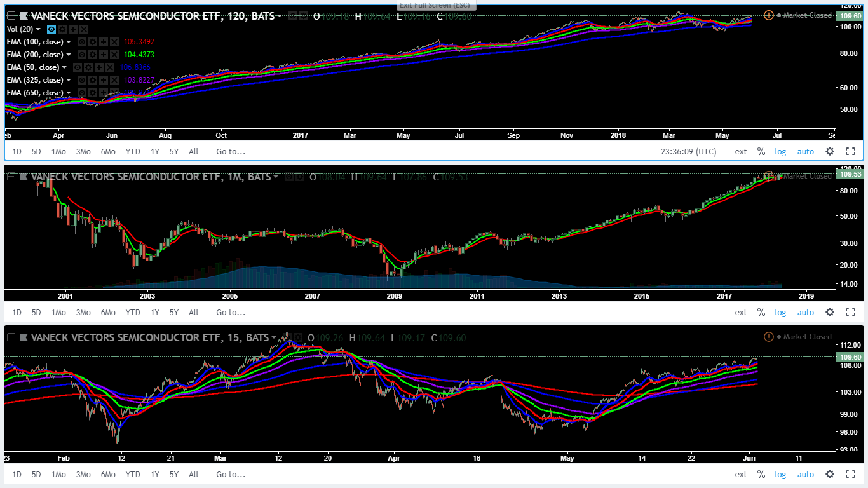Hide the EMA (50, close) line
Screen dimensions: 868x488
coord(76,67)
